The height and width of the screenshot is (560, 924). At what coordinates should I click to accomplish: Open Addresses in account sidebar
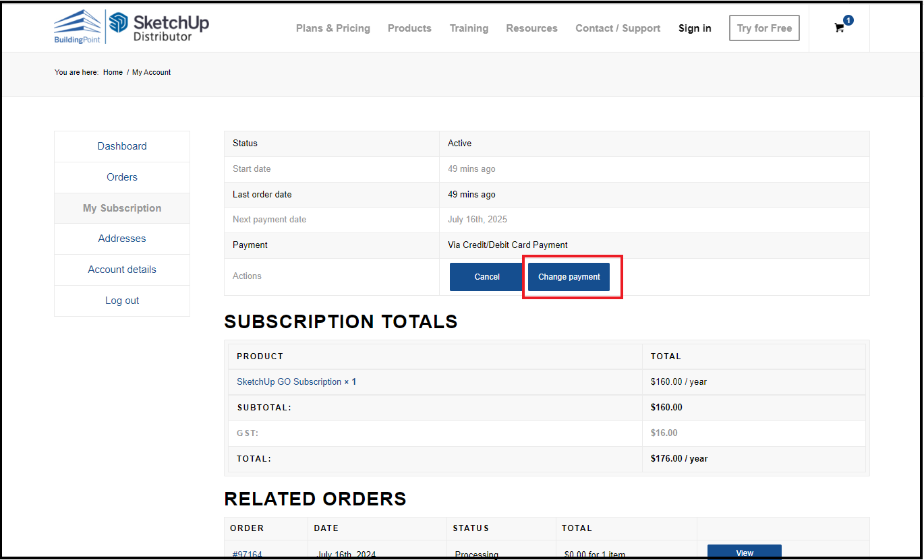122,239
